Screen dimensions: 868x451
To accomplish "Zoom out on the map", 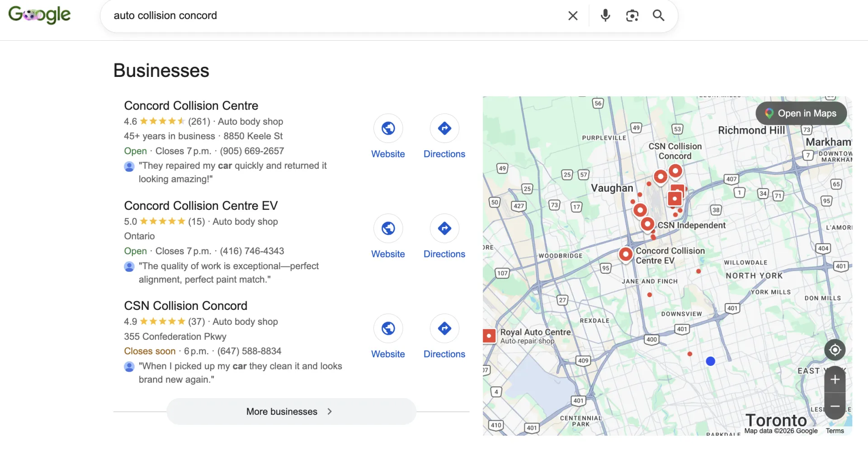I will coord(835,406).
